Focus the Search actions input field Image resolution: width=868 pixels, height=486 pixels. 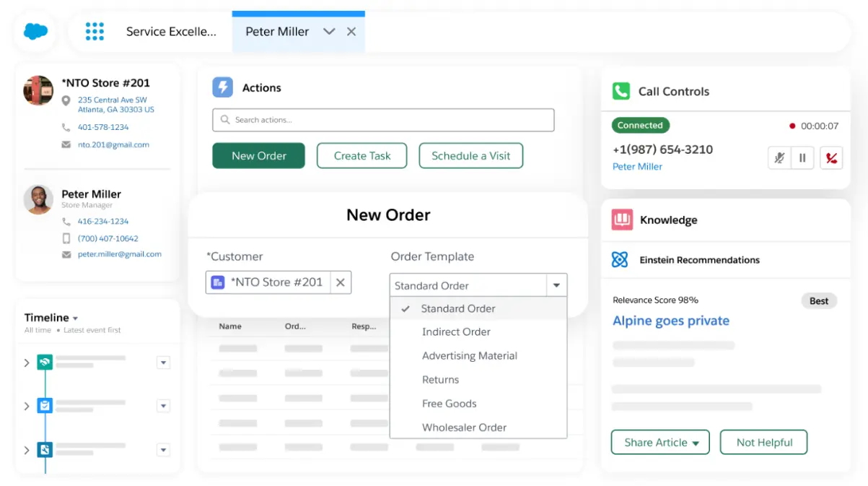click(383, 120)
